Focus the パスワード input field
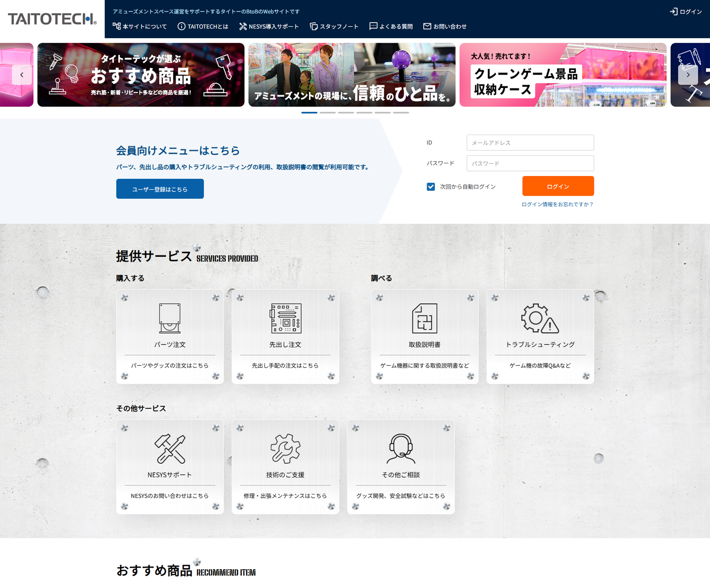The width and height of the screenshot is (710, 588). [x=530, y=163]
